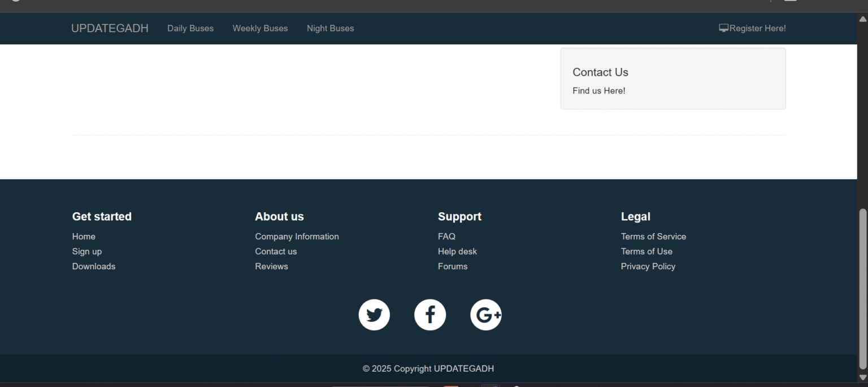Click the UPDATEGADH brand logo text
Screen dimensions: 868x387
click(x=110, y=28)
